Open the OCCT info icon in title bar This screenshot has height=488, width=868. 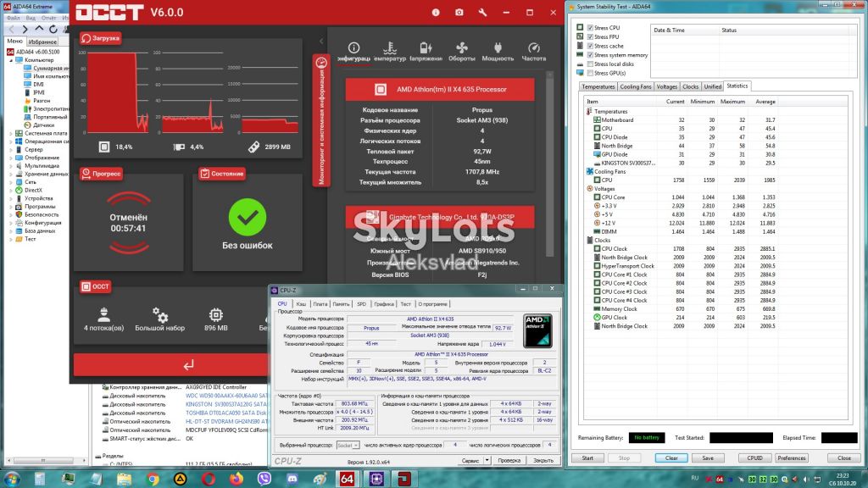point(436,12)
